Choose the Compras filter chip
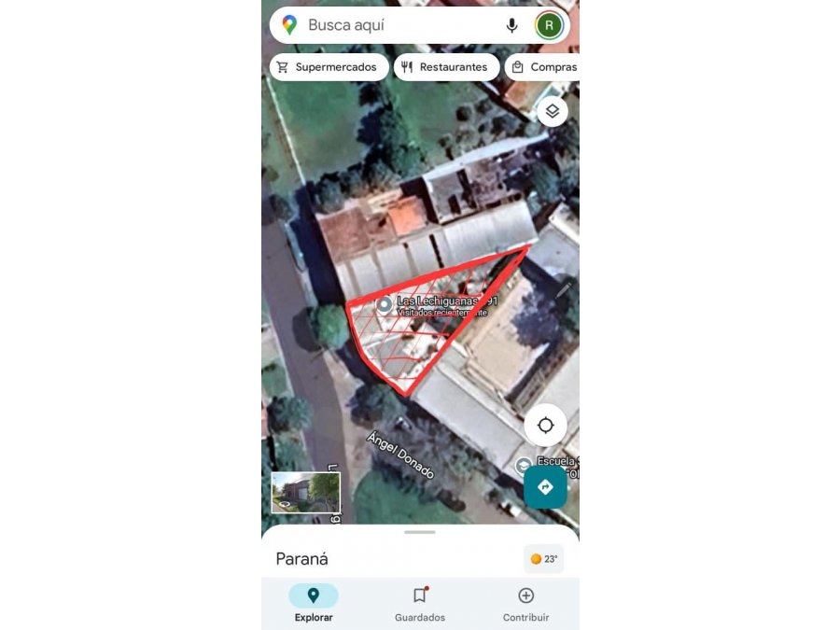This screenshot has width=840, height=630. pyautogui.click(x=542, y=67)
